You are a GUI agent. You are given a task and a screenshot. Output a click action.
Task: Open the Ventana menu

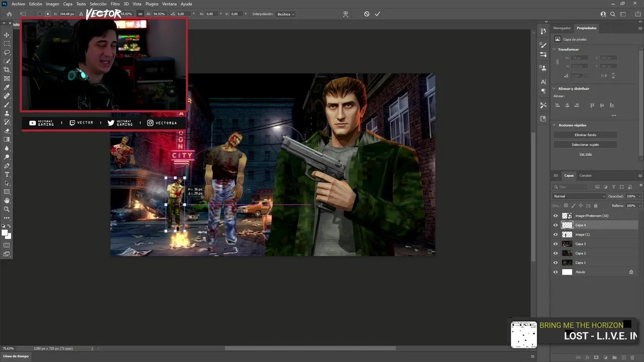[170, 4]
